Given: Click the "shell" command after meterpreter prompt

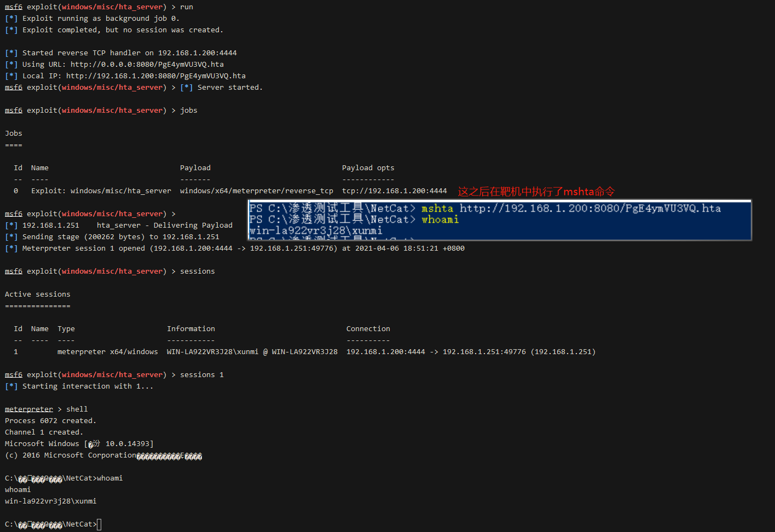Looking at the screenshot, I should pyautogui.click(x=77, y=409).
